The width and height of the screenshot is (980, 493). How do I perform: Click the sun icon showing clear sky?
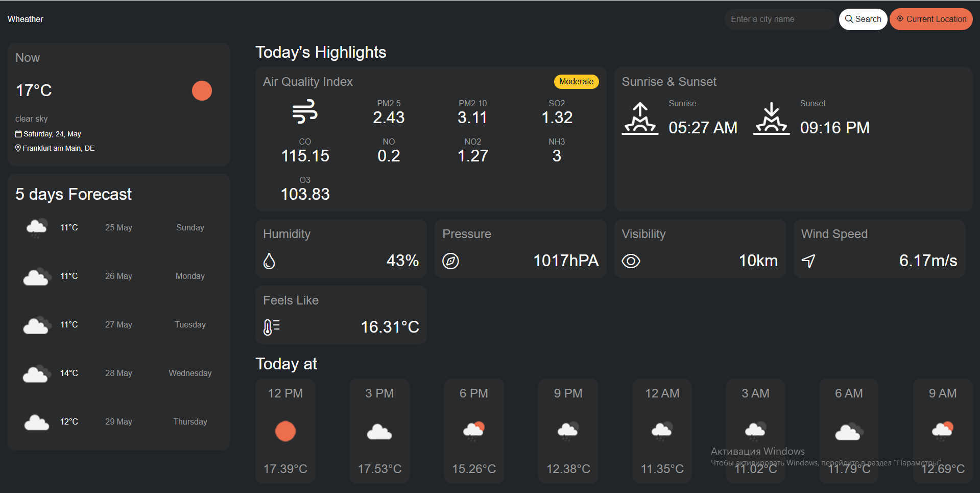[x=202, y=90]
